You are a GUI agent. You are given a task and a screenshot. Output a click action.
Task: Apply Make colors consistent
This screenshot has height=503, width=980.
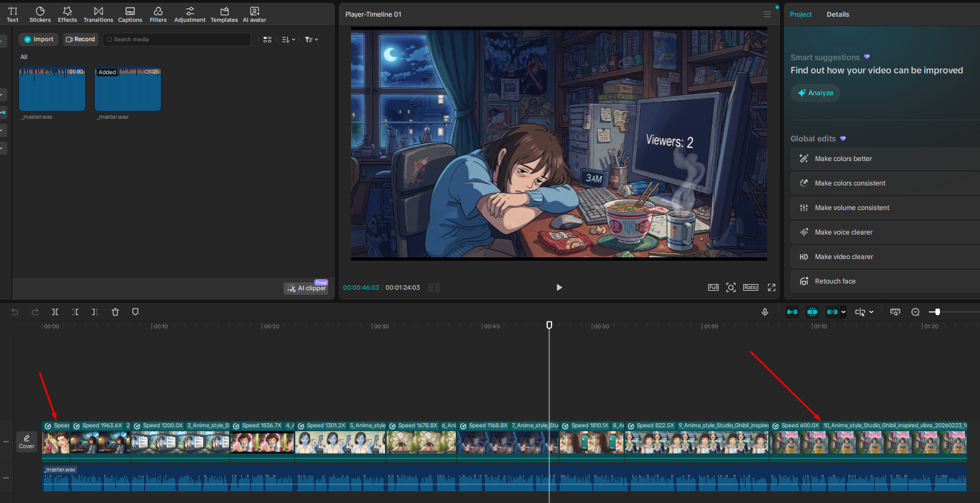pos(885,183)
